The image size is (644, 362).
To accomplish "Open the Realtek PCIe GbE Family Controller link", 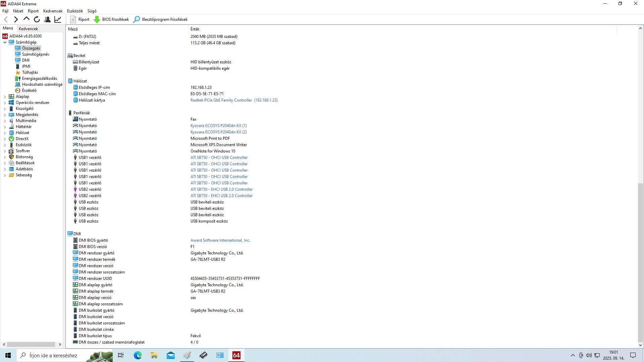I will [234, 100].
